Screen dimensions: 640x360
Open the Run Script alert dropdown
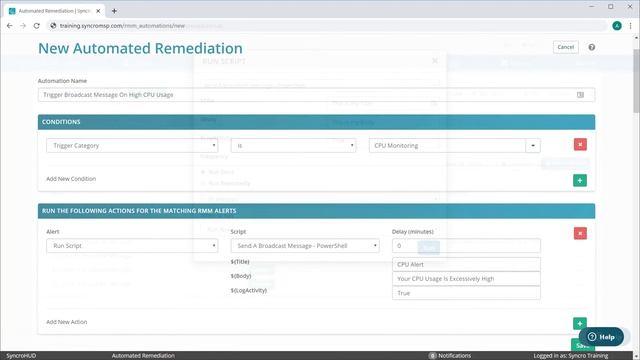point(132,246)
